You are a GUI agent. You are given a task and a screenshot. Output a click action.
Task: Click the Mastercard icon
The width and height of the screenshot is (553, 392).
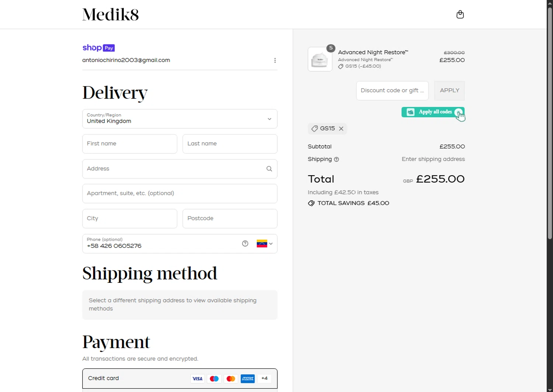pos(231,379)
